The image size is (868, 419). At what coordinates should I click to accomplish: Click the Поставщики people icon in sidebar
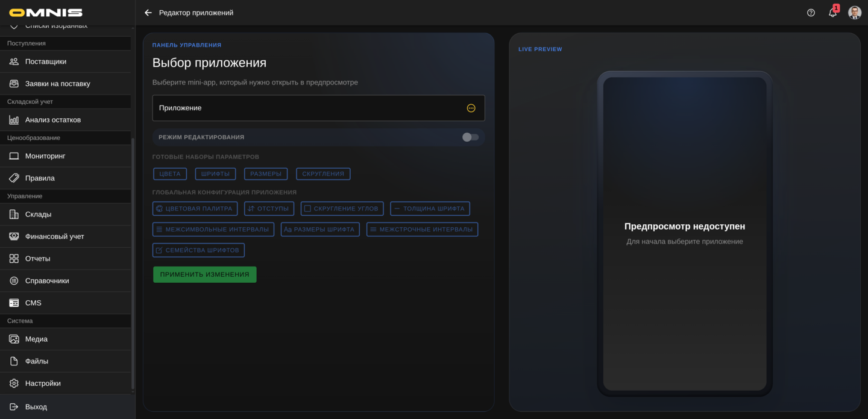click(x=14, y=61)
